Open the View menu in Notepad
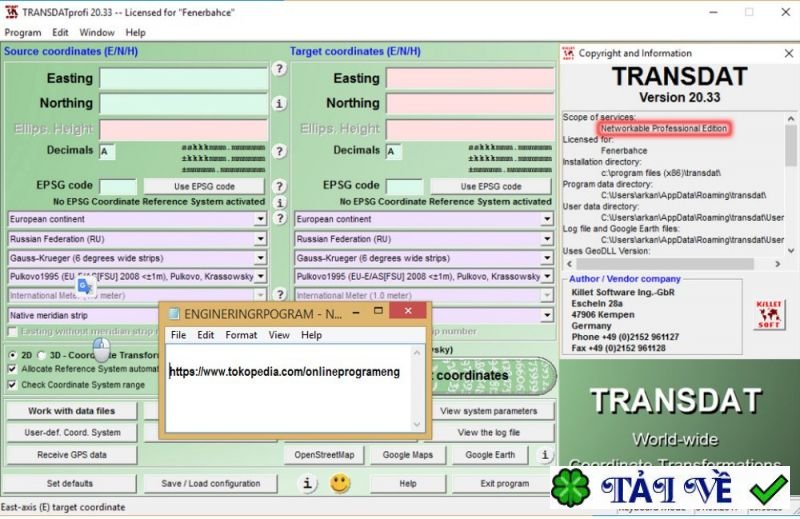 (x=279, y=335)
